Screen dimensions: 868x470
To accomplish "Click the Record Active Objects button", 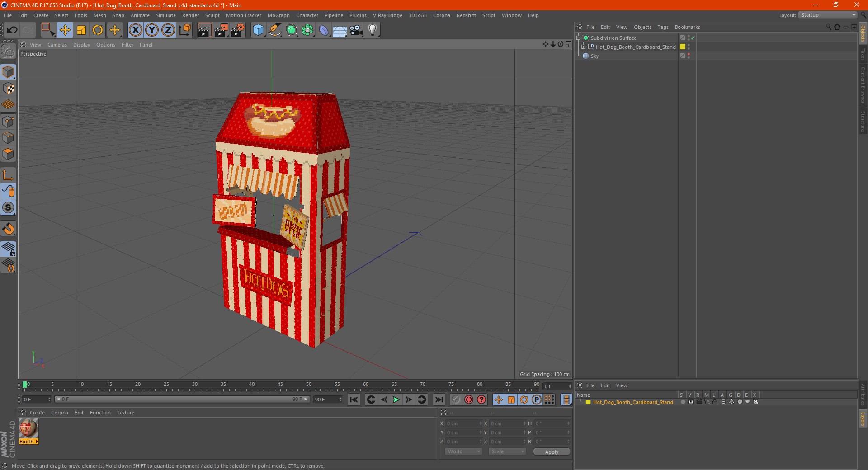I will [x=456, y=399].
